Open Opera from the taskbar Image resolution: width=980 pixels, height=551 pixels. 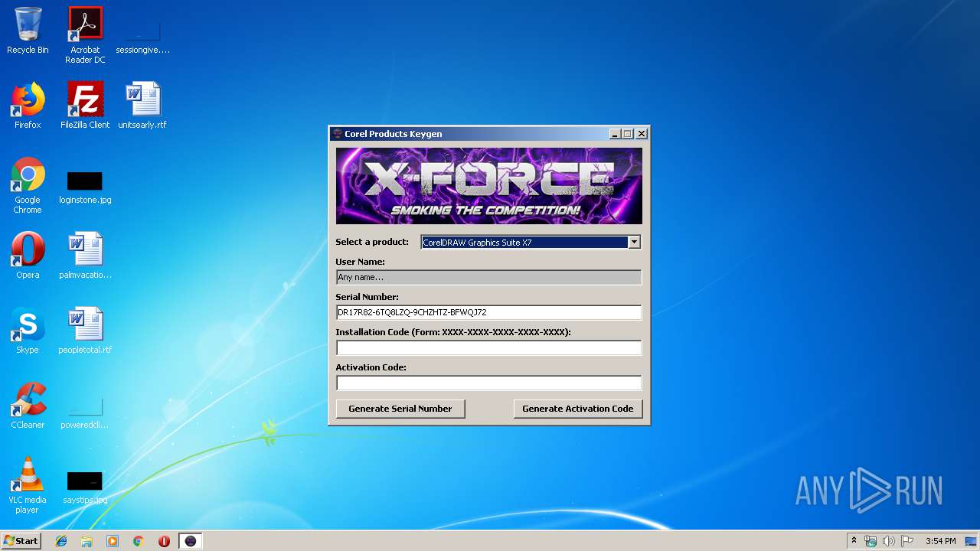coord(164,541)
